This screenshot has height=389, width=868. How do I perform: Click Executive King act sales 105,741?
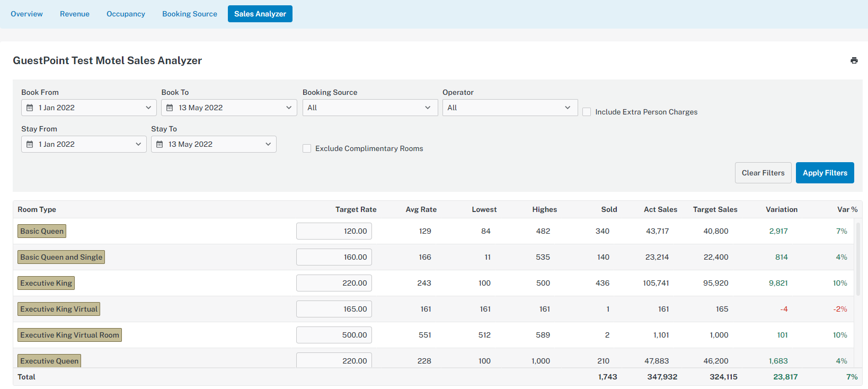[x=656, y=283]
